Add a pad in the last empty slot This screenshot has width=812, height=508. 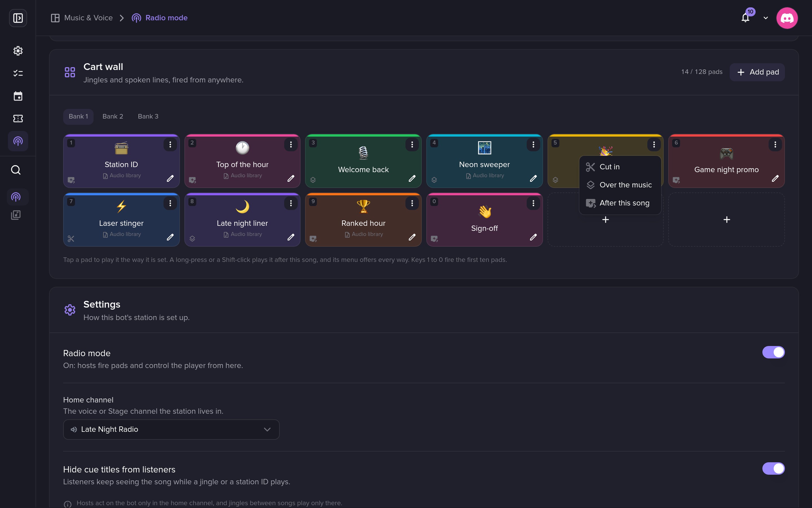[727, 220]
